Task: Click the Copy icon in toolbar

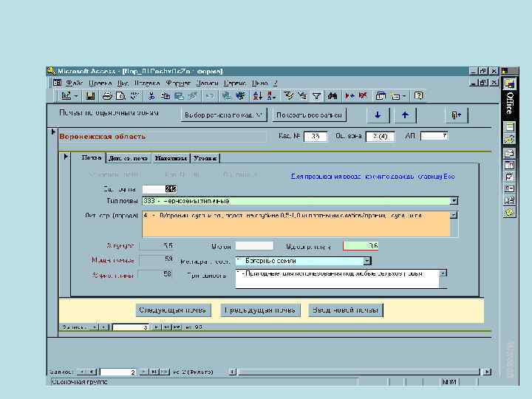Action: pyautogui.click(x=166, y=96)
